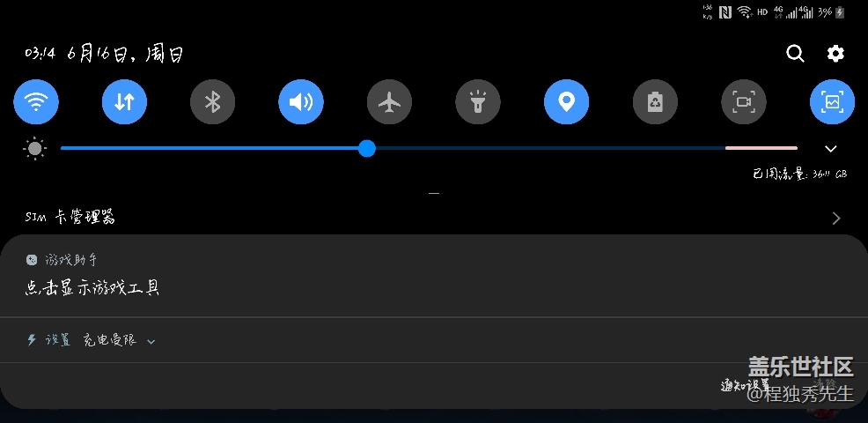
Task: Open search with the magnifier icon
Action: [x=795, y=53]
